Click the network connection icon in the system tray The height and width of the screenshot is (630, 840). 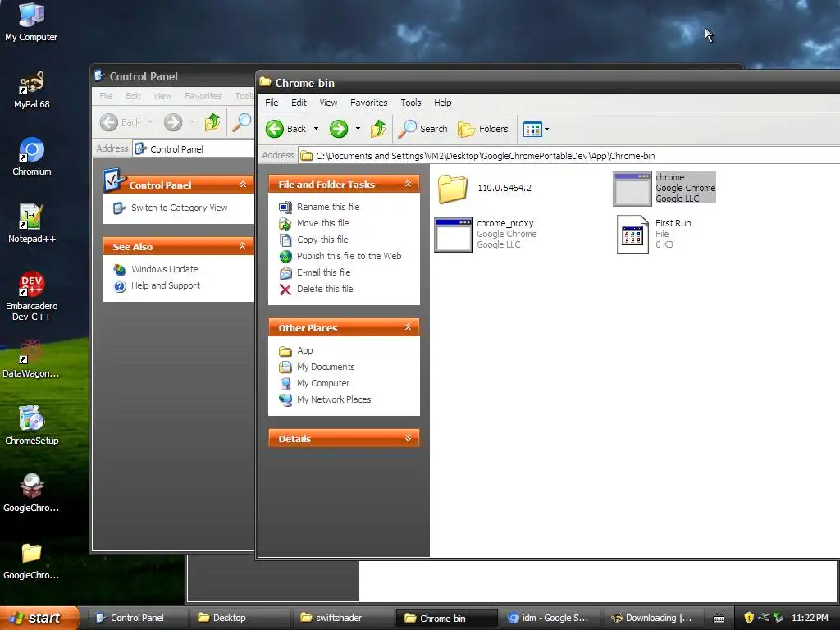point(764,618)
